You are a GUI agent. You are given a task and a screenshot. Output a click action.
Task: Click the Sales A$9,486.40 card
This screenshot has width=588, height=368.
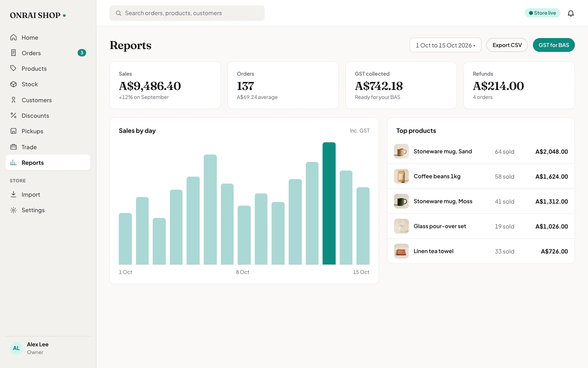coord(165,85)
